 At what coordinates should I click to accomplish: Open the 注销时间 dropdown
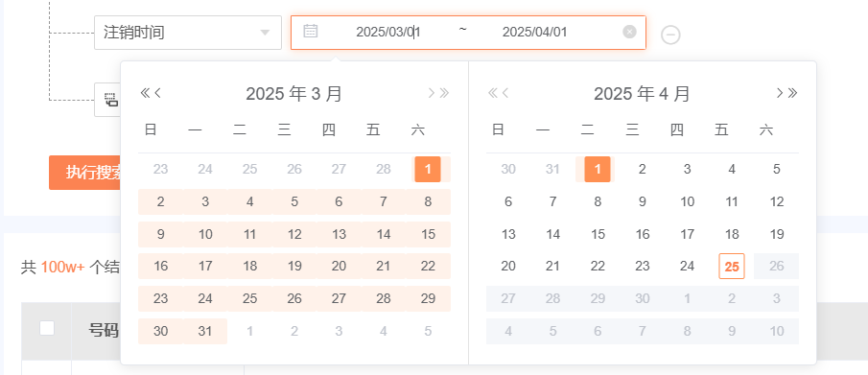tap(188, 33)
